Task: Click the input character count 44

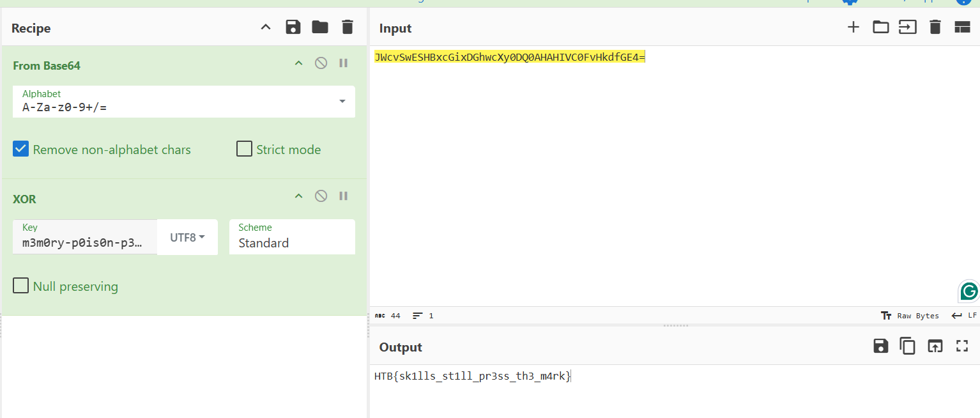Action: click(x=388, y=316)
